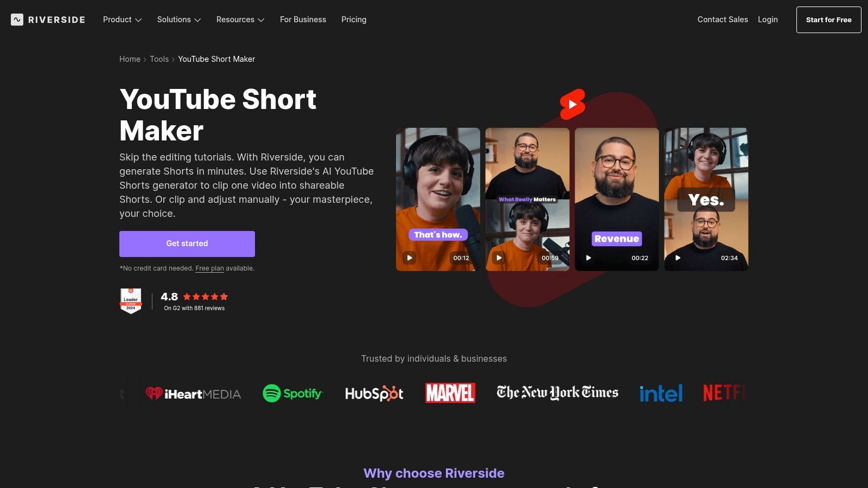868x488 pixels.
Task: Open the Pricing page
Action: coord(354,20)
